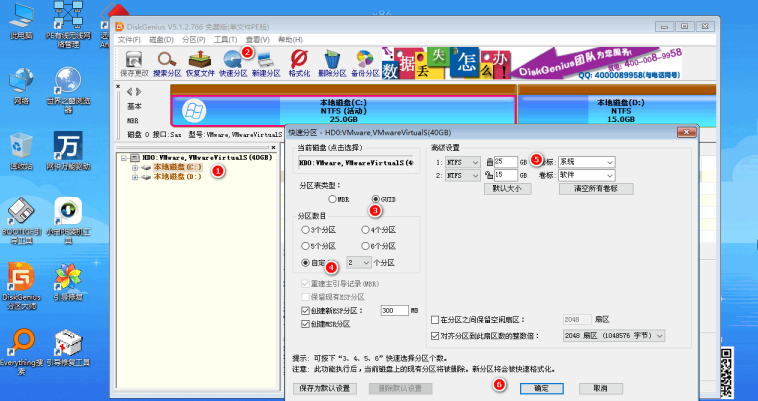Choose the 3个分区 option

(x=319, y=230)
